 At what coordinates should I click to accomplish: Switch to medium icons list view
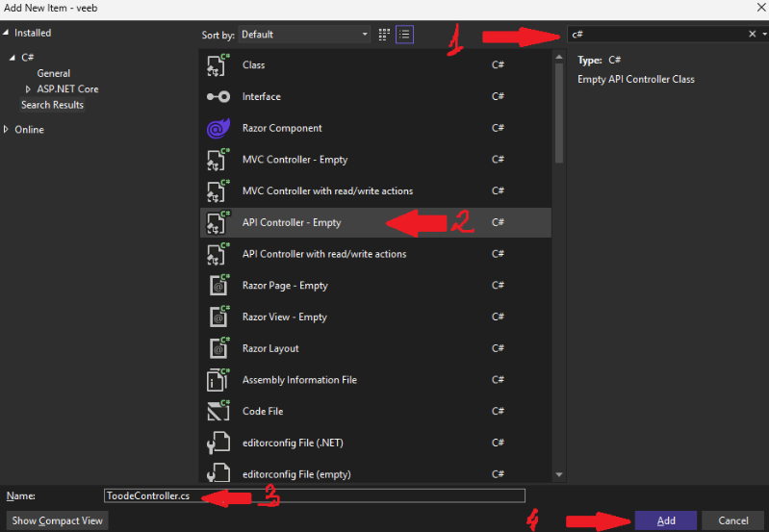(405, 34)
